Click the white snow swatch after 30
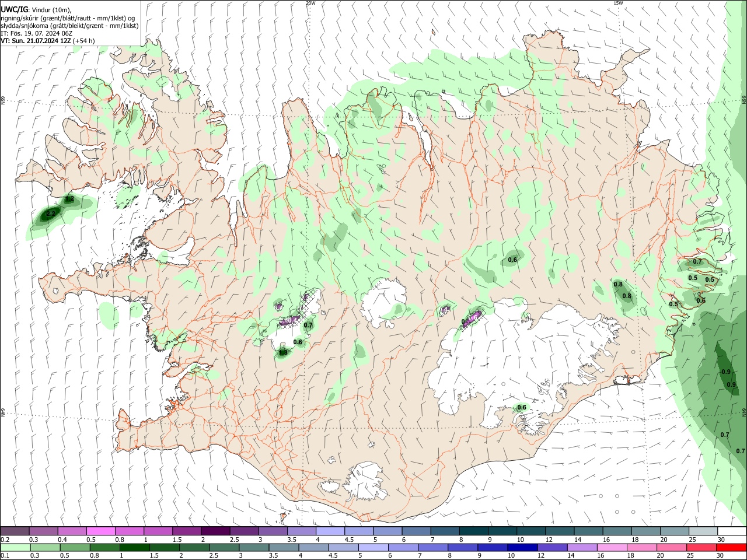This screenshot has width=747, height=560. (731, 531)
